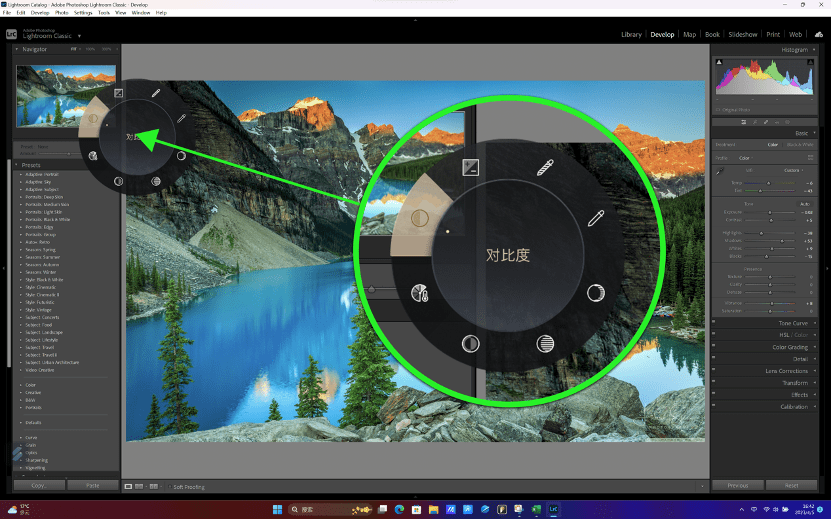Click the Navigator preview thumbnail
832x520 pixels.
[66, 96]
